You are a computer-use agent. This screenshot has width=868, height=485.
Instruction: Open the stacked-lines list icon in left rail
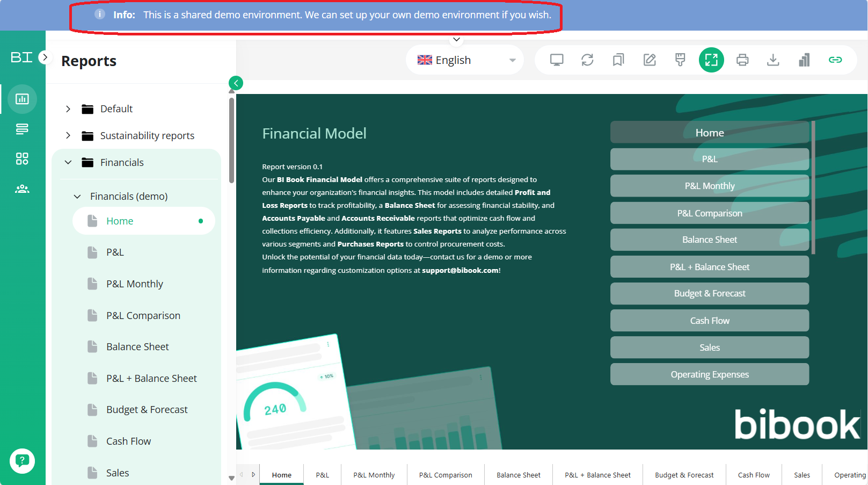22,129
